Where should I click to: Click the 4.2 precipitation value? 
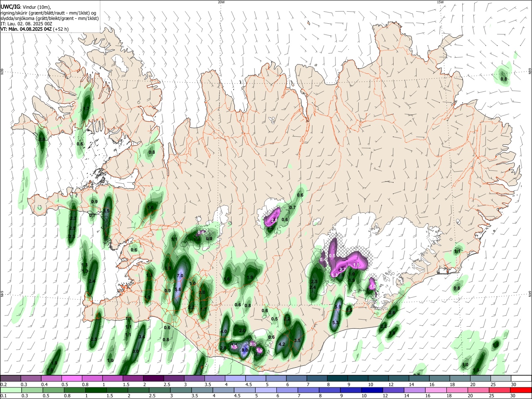tap(282, 344)
